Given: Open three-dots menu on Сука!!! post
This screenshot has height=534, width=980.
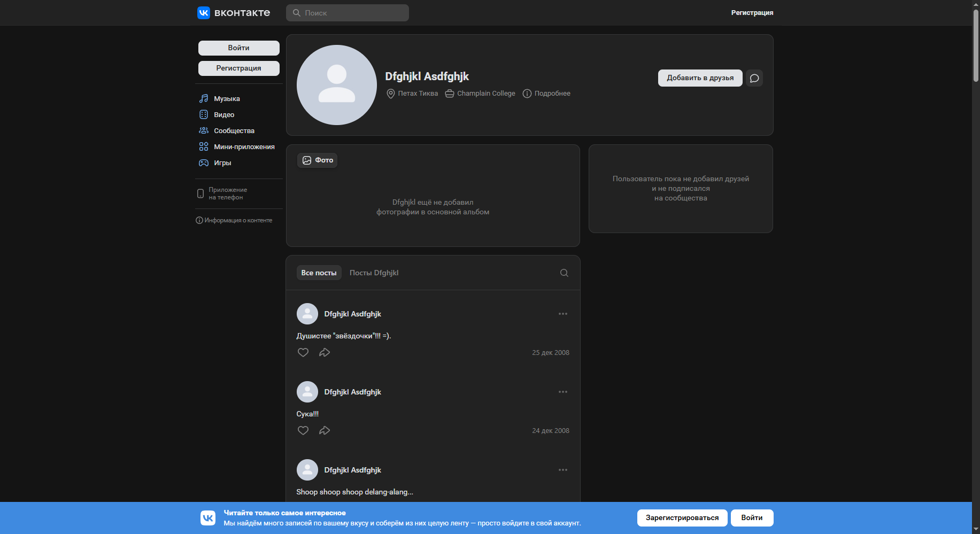Looking at the screenshot, I should point(563,392).
